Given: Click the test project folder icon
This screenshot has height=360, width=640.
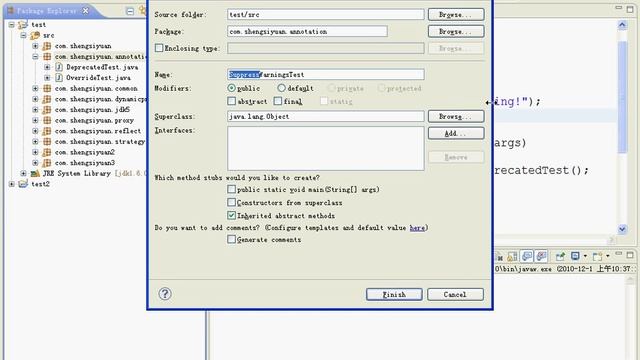Looking at the screenshot, I should [x=23, y=25].
